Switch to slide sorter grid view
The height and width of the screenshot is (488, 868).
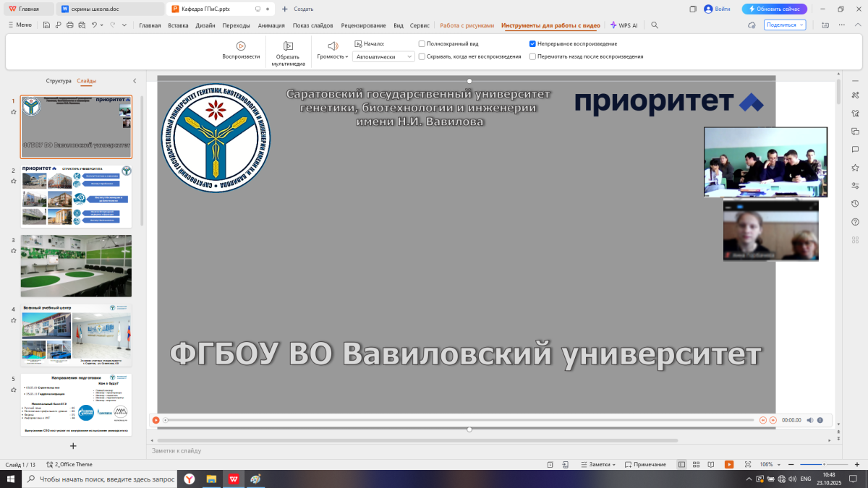tap(696, 464)
